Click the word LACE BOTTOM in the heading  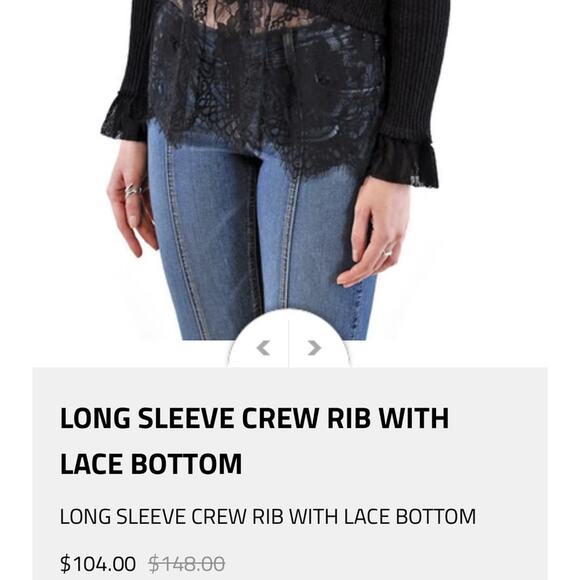click(x=151, y=464)
